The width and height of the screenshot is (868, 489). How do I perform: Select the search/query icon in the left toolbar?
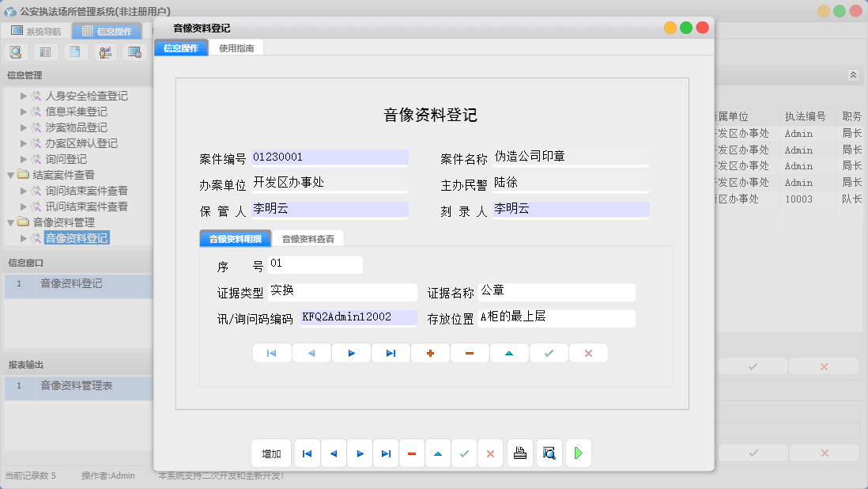coord(17,51)
